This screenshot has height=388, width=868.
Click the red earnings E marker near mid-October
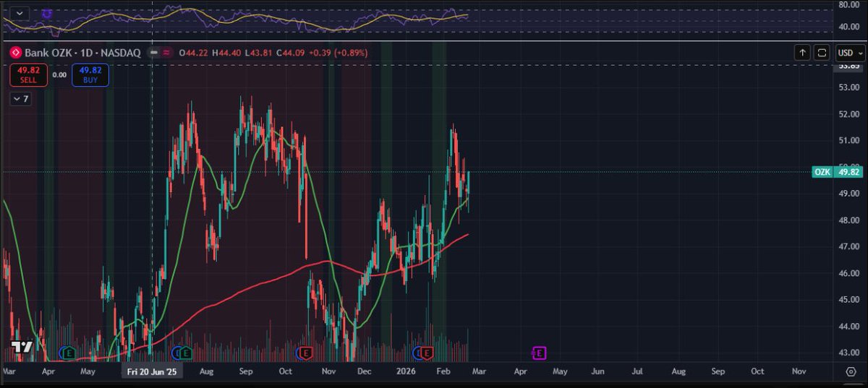pyautogui.click(x=305, y=353)
